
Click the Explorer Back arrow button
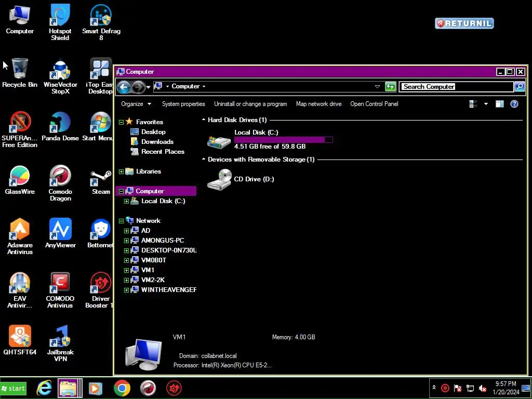(x=124, y=87)
